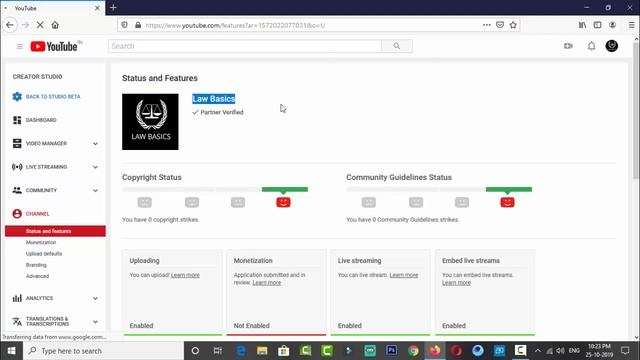The height and width of the screenshot is (360, 640).
Task: Open the create video camera icon
Action: pyautogui.click(x=568, y=46)
